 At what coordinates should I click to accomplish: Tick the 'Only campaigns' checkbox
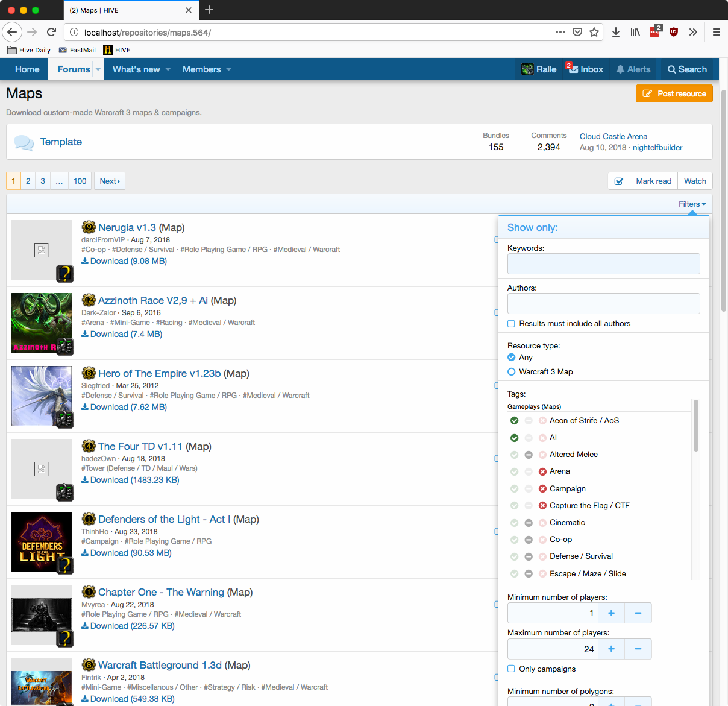click(511, 669)
